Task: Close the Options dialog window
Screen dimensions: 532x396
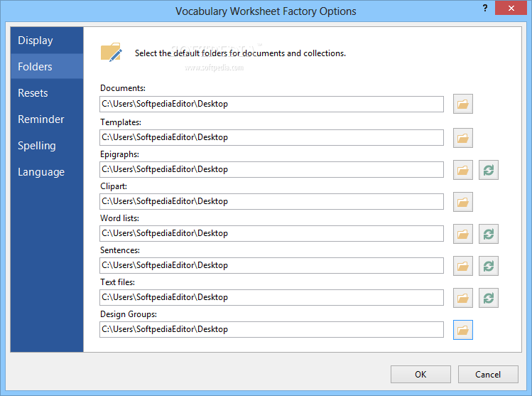Action: pos(511,8)
